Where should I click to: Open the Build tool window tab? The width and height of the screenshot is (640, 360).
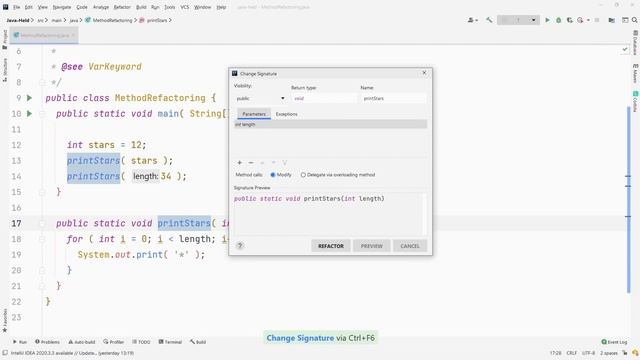coord(198,342)
